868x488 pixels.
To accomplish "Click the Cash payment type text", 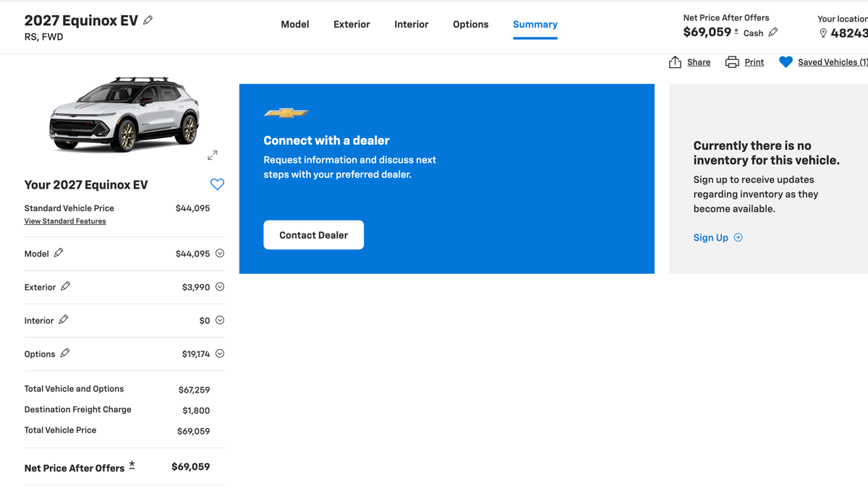I will [x=754, y=33].
